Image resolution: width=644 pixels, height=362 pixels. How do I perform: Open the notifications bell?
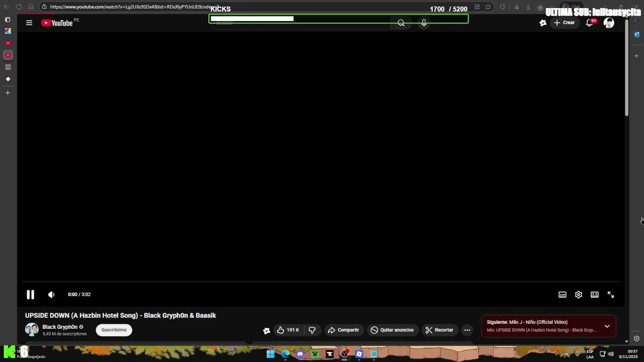pos(589,23)
